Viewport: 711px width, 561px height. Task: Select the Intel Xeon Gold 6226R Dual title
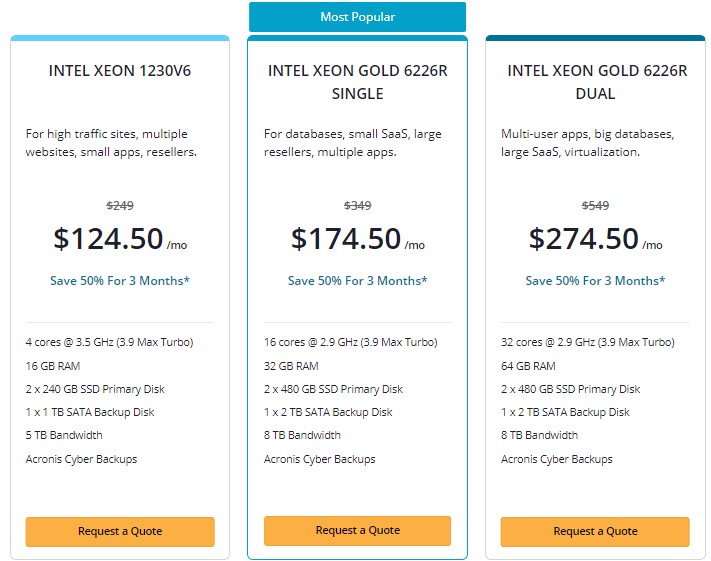pyautogui.click(x=595, y=82)
